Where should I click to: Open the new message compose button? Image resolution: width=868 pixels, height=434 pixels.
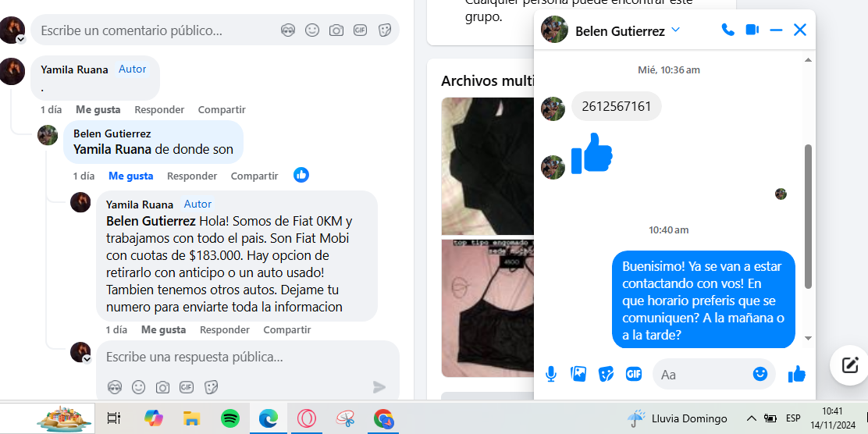(x=849, y=365)
